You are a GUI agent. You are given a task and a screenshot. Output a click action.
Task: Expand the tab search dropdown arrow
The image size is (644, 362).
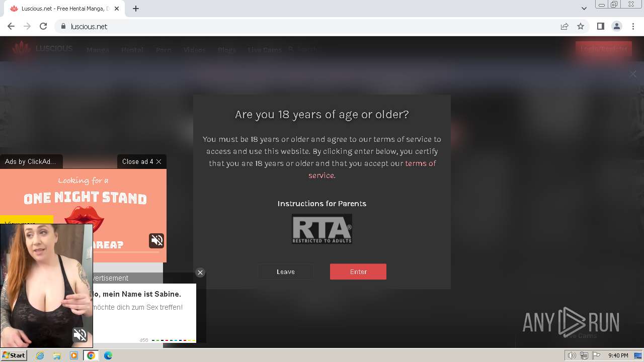point(584,9)
